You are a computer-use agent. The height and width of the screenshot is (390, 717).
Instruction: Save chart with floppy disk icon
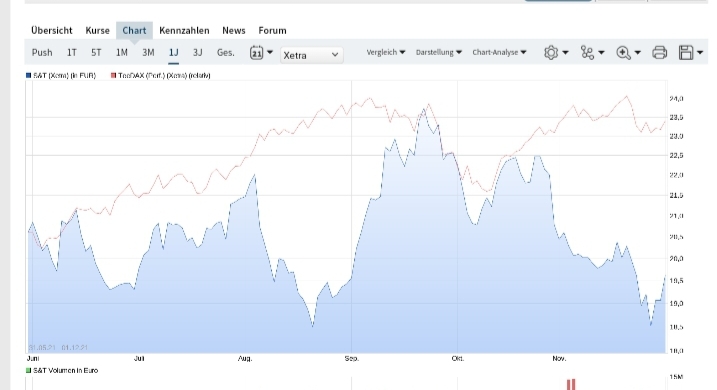click(x=686, y=53)
